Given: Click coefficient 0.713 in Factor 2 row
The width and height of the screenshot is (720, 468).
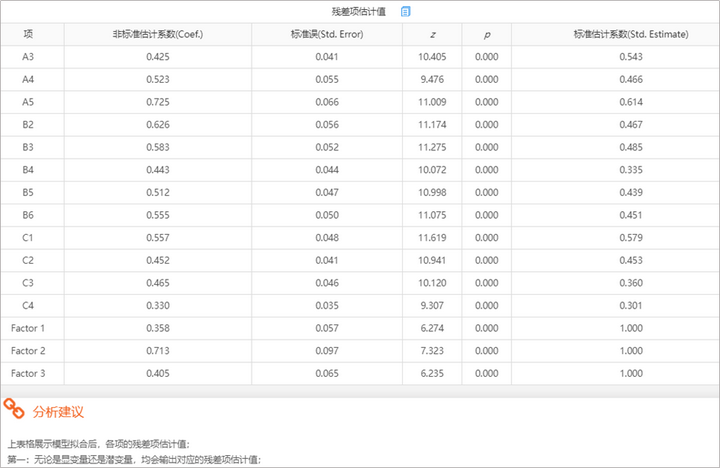Looking at the screenshot, I should (x=158, y=350).
